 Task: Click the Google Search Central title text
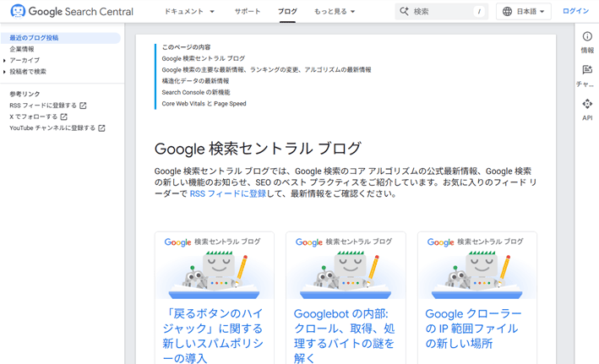coord(81,12)
